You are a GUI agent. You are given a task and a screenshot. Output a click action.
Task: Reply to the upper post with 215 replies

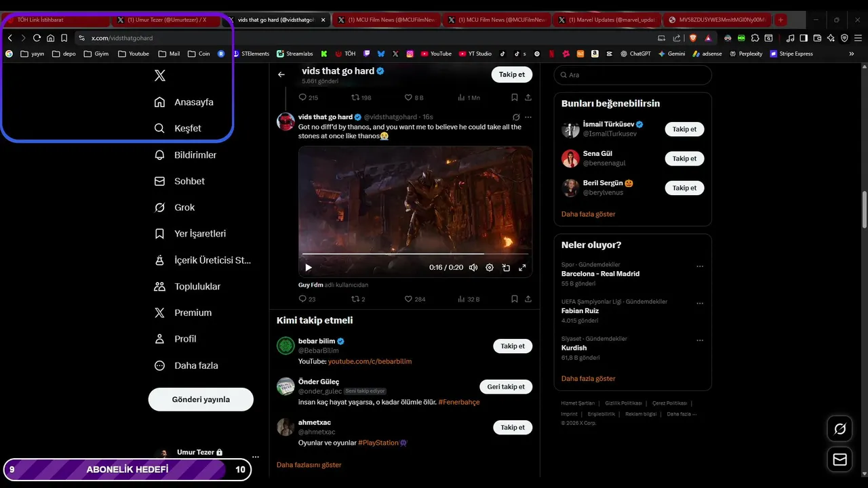[x=309, y=98]
